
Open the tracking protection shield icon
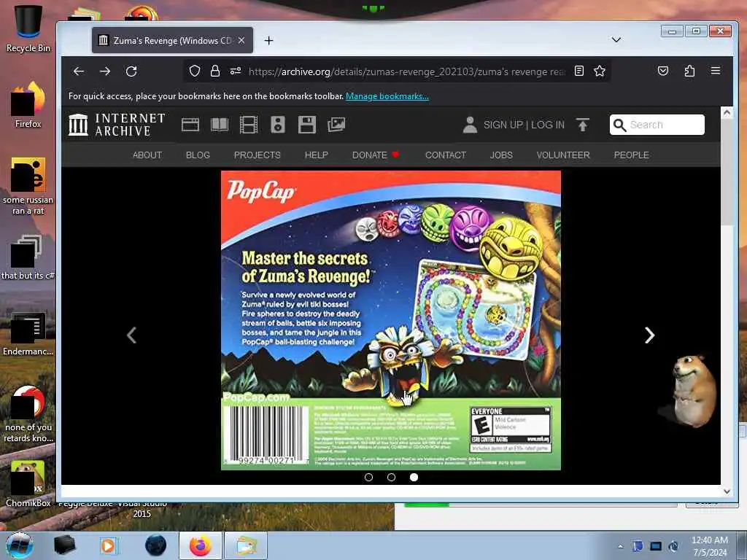194,71
